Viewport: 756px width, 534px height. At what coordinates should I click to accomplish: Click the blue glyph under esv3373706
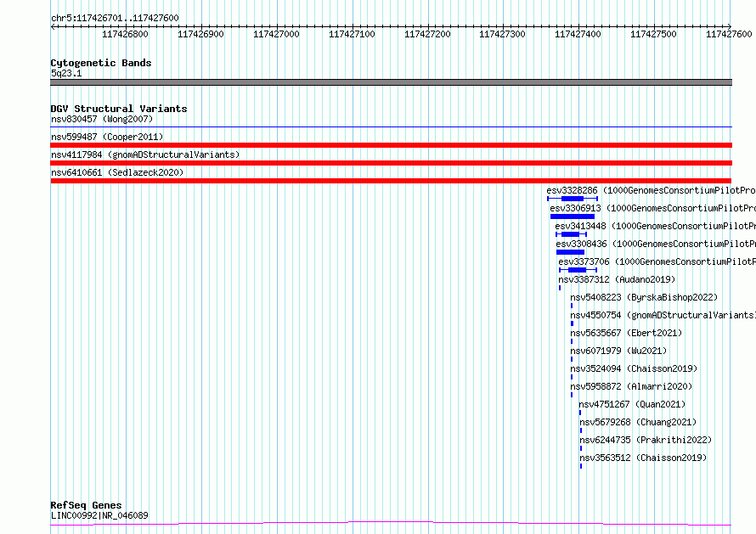pos(578,270)
